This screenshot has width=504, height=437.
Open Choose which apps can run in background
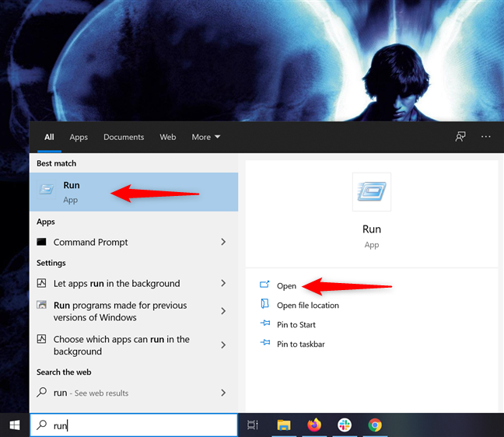tap(134, 345)
